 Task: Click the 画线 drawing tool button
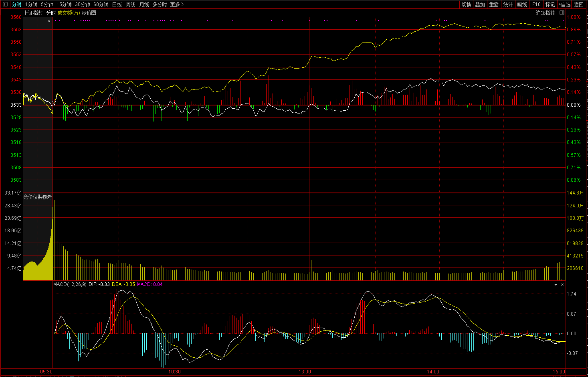click(522, 4)
